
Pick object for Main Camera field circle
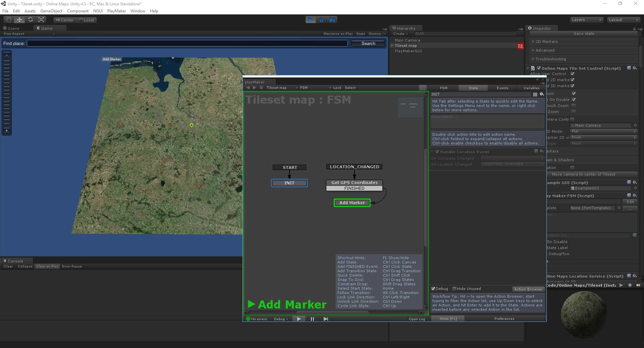tap(635, 125)
